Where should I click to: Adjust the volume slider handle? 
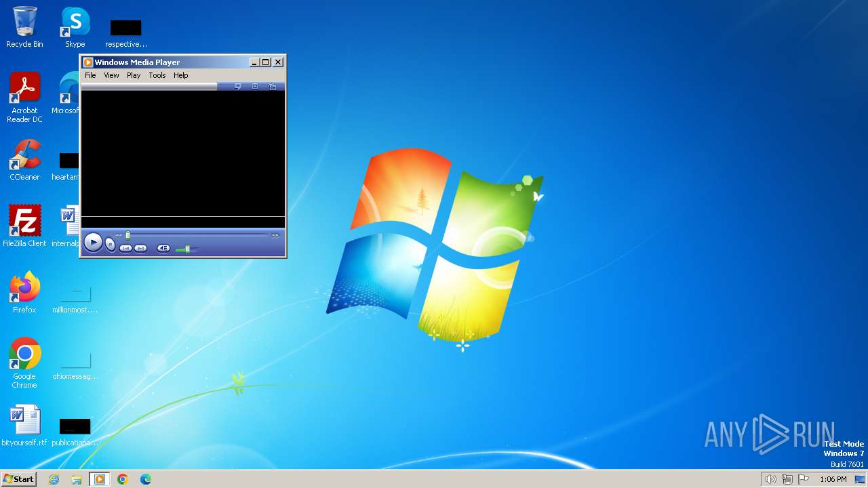click(187, 249)
